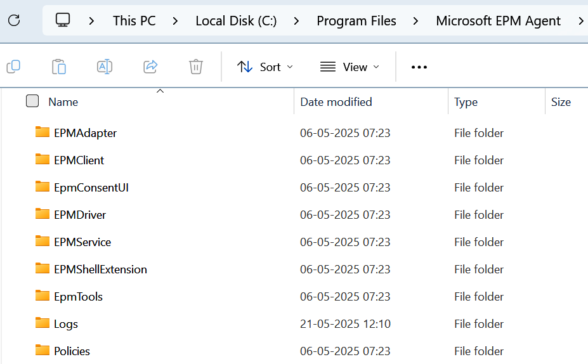Expand chevron after Program Files
The width and height of the screenshot is (588, 364).
click(415, 21)
